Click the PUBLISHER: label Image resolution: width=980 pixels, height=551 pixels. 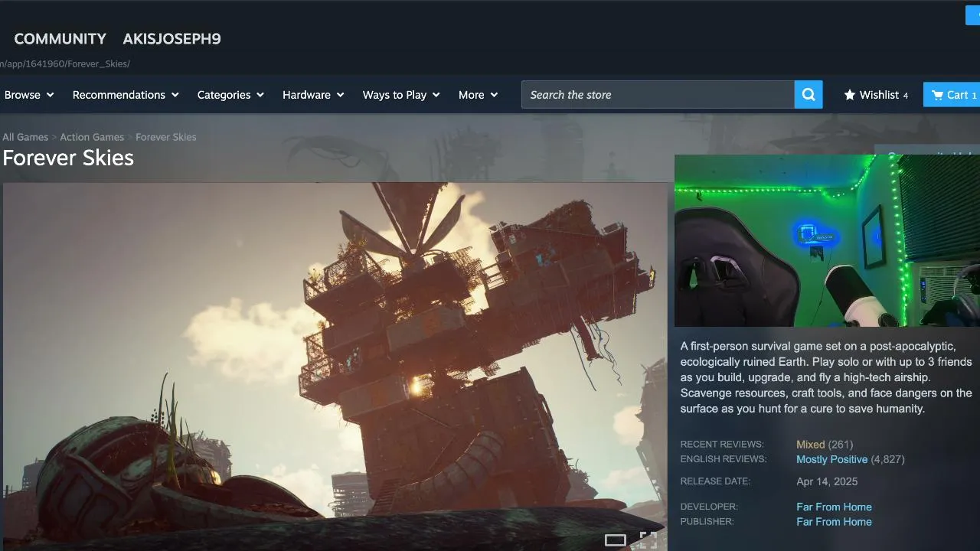[x=707, y=522]
